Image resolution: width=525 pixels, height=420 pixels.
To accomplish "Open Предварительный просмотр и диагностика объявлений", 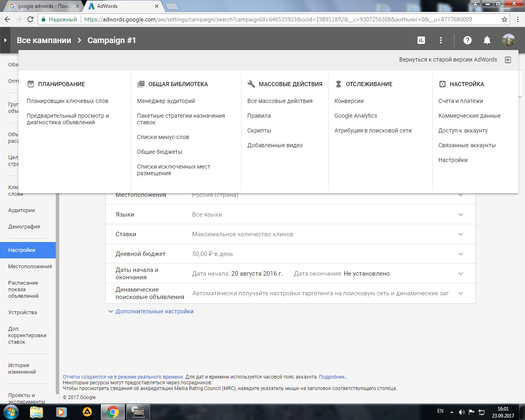I will coord(68,119).
